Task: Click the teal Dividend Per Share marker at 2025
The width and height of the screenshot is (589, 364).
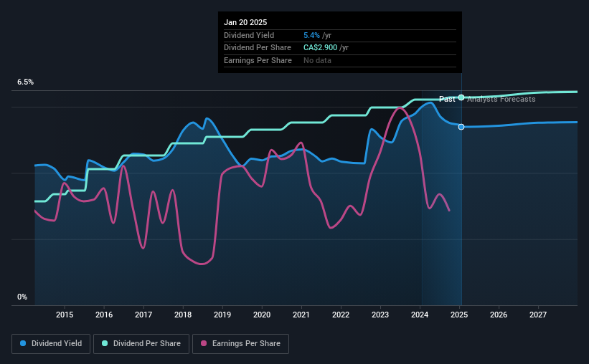Action: click(461, 97)
